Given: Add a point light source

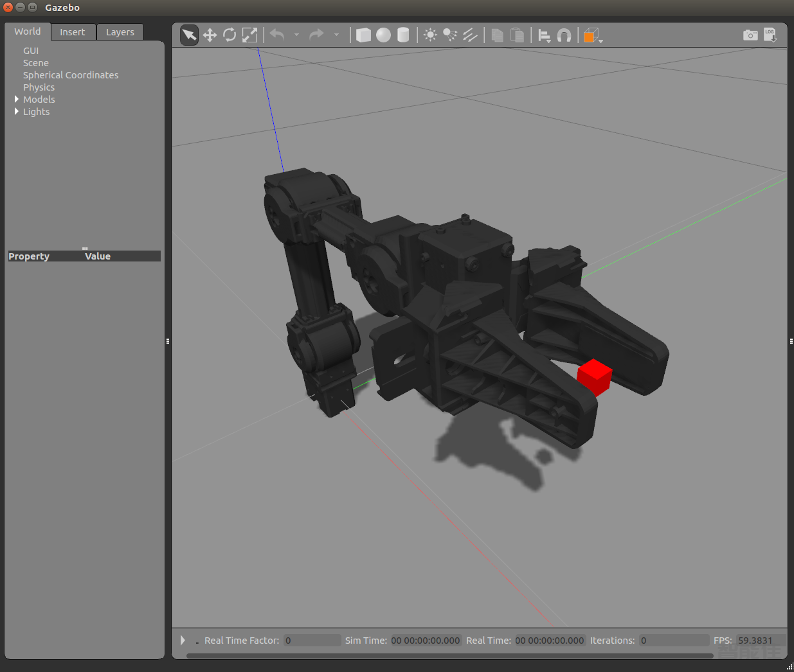Looking at the screenshot, I should pyautogui.click(x=430, y=35).
